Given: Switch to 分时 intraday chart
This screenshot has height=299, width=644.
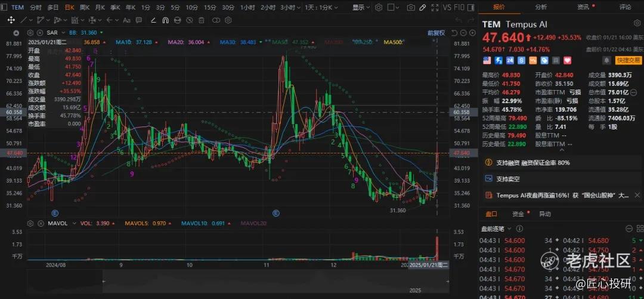Looking at the screenshot, I should pos(36,7).
